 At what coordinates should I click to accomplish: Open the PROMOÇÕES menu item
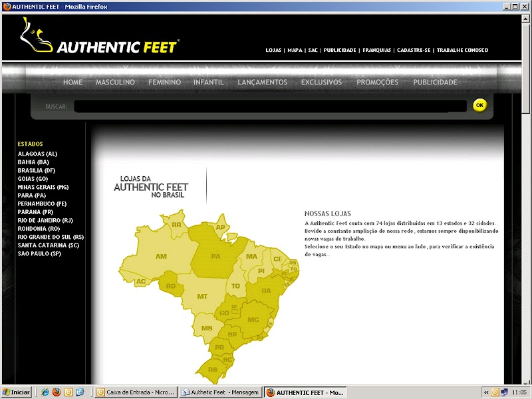point(377,82)
